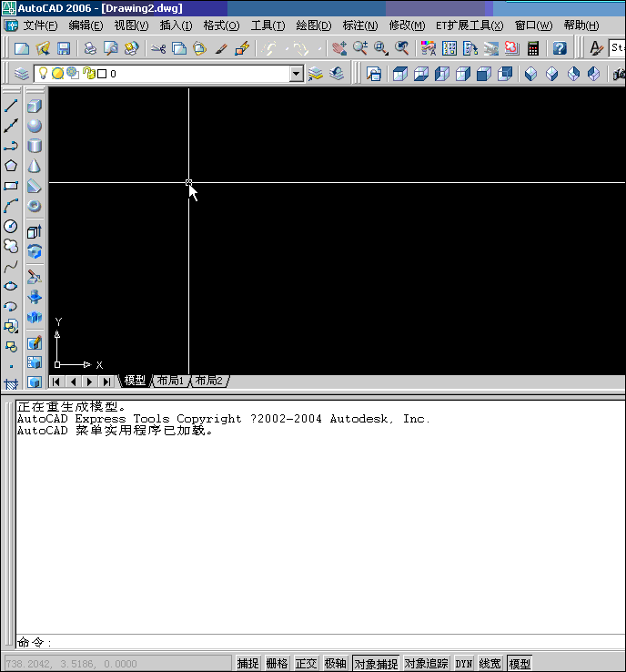This screenshot has height=672, width=626.
Task: Select the Line draw tool
Action: click(x=11, y=106)
